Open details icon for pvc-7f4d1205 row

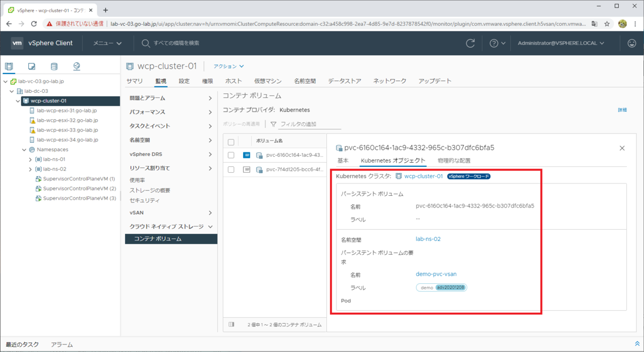[247, 169]
